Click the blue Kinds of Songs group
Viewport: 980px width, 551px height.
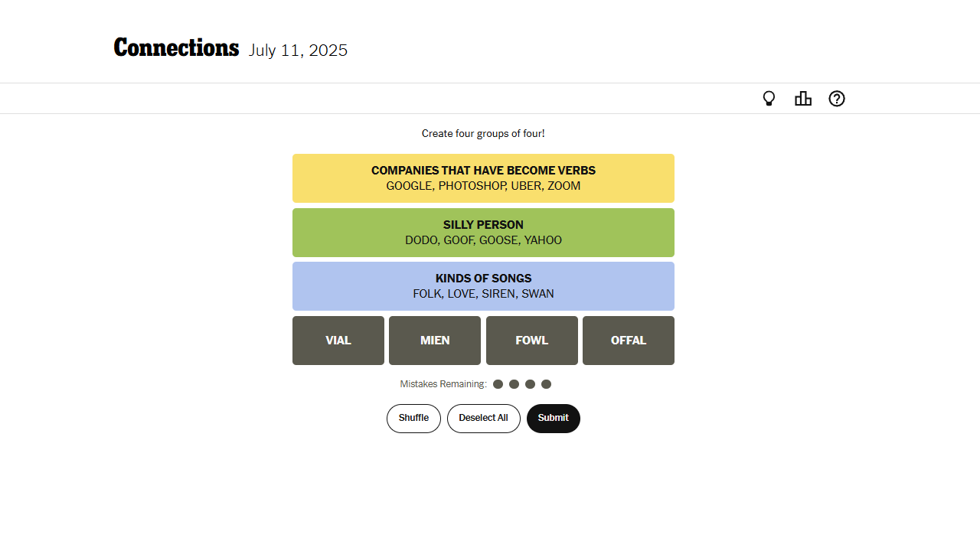click(x=483, y=286)
